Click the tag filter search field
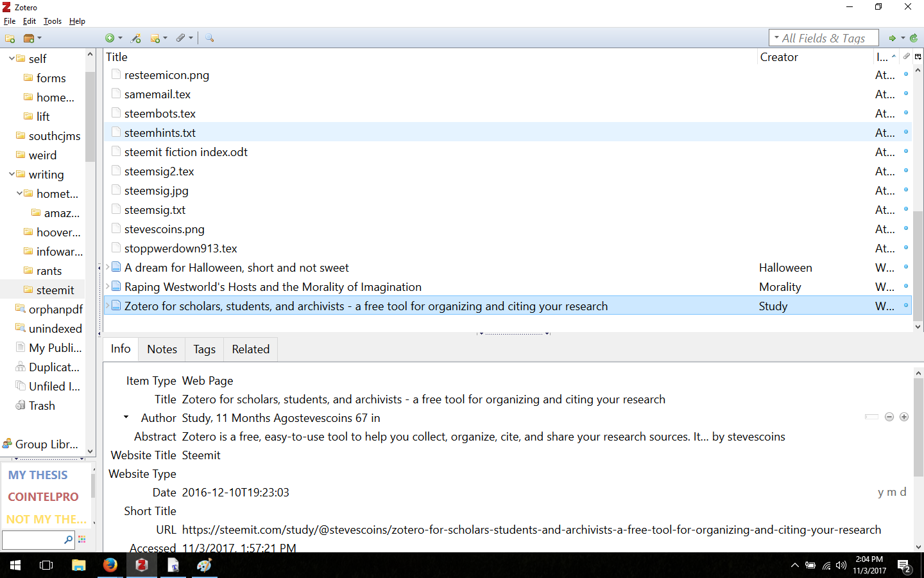The width and height of the screenshot is (924, 578). [38, 539]
